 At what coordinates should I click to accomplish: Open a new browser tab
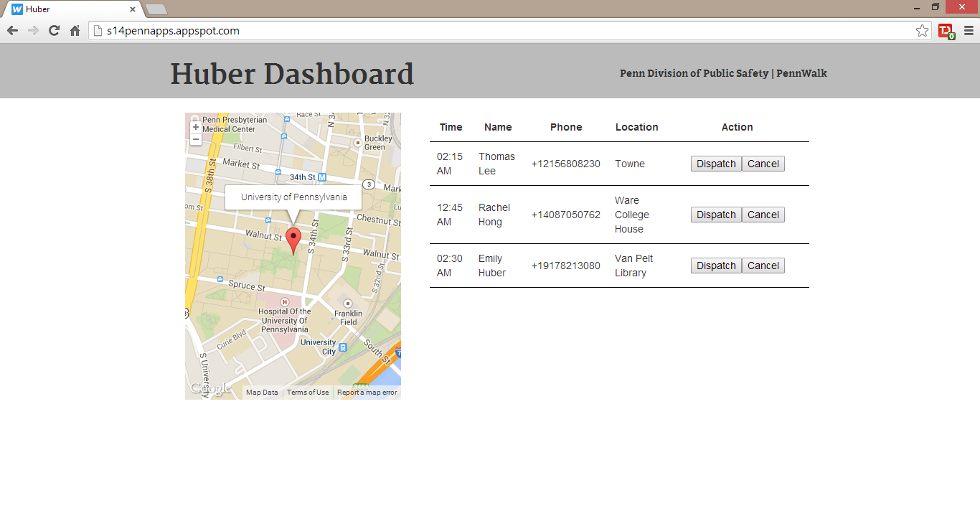[156, 9]
